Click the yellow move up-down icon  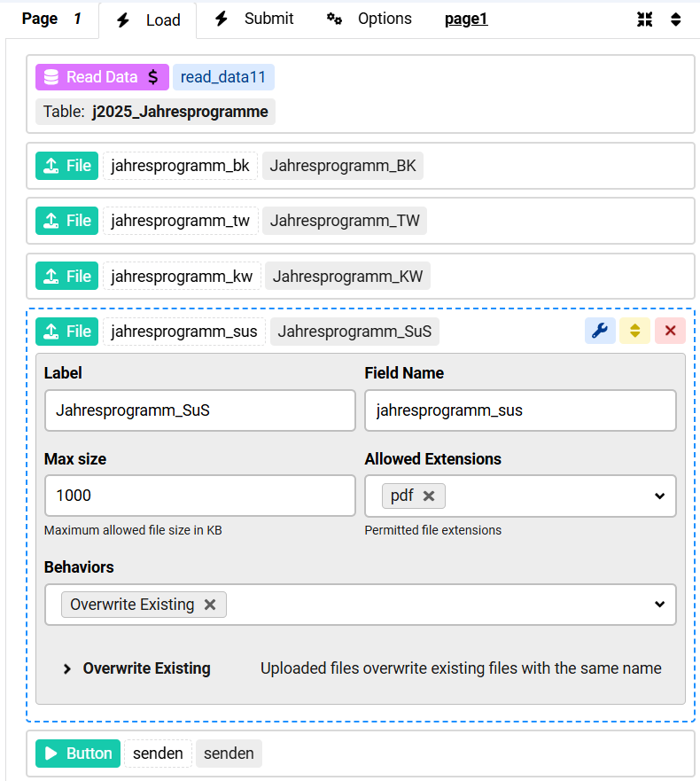pos(634,331)
